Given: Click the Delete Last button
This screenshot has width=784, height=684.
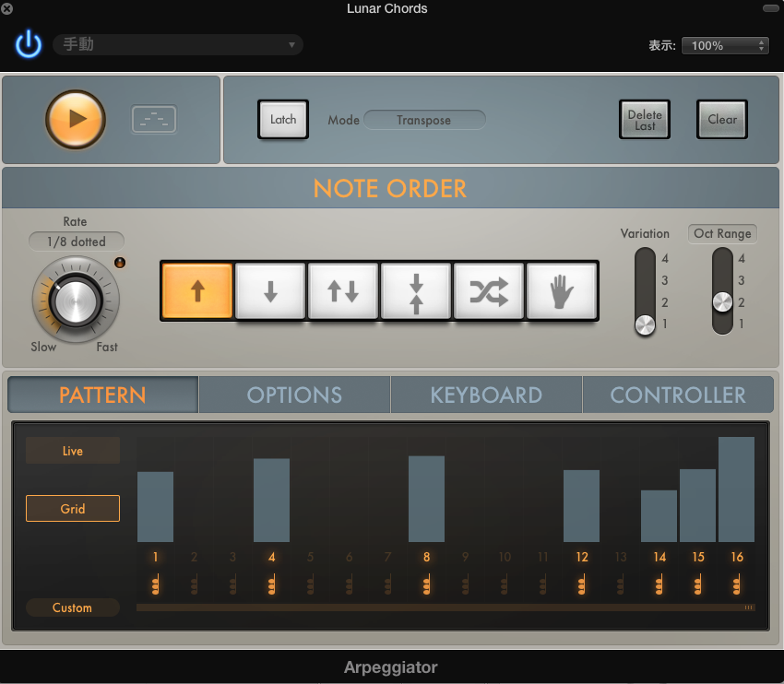Looking at the screenshot, I should point(645,120).
